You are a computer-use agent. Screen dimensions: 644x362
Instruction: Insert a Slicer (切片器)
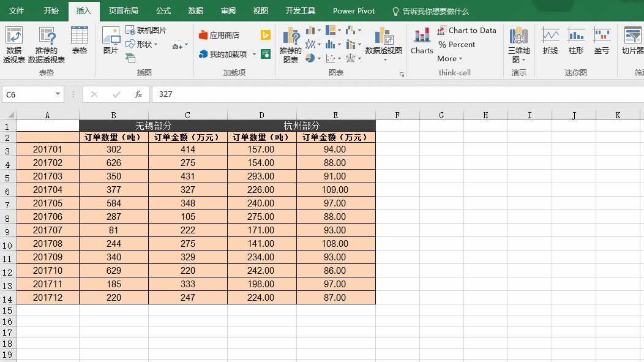click(x=632, y=40)
